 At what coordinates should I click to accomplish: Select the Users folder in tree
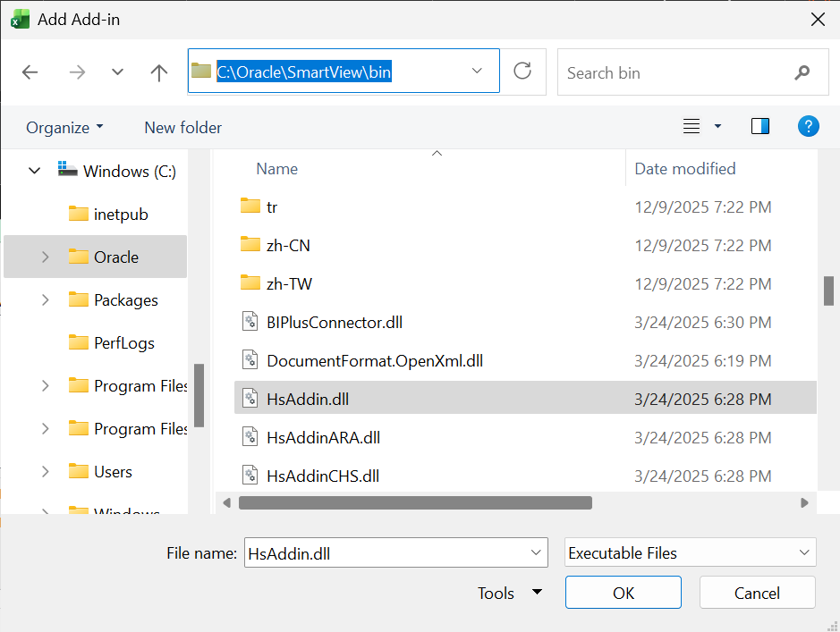point(100,471)
